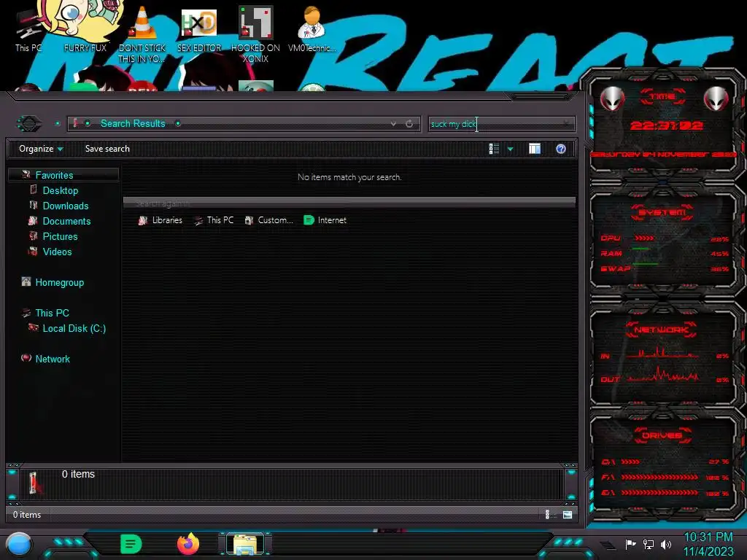Click the TIME gadget clock readout
This screenshot has width=747, height=560.
click(x=666, y=125)
